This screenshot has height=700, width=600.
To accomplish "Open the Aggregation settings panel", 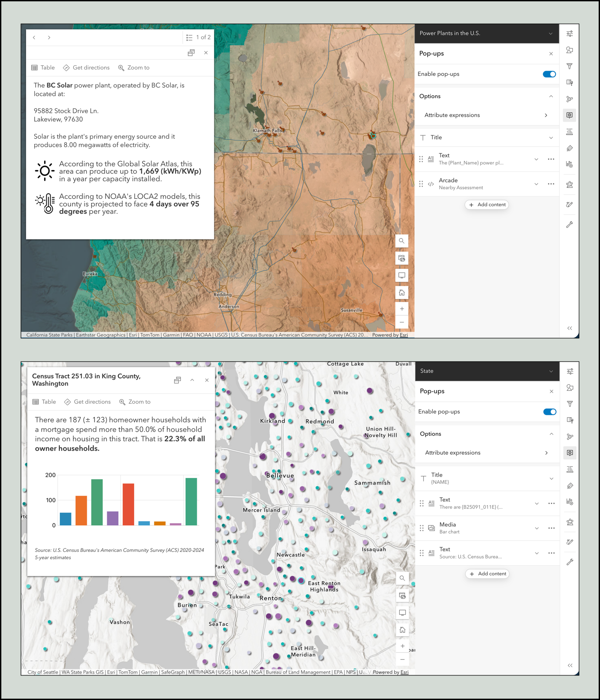I will 570,99.
